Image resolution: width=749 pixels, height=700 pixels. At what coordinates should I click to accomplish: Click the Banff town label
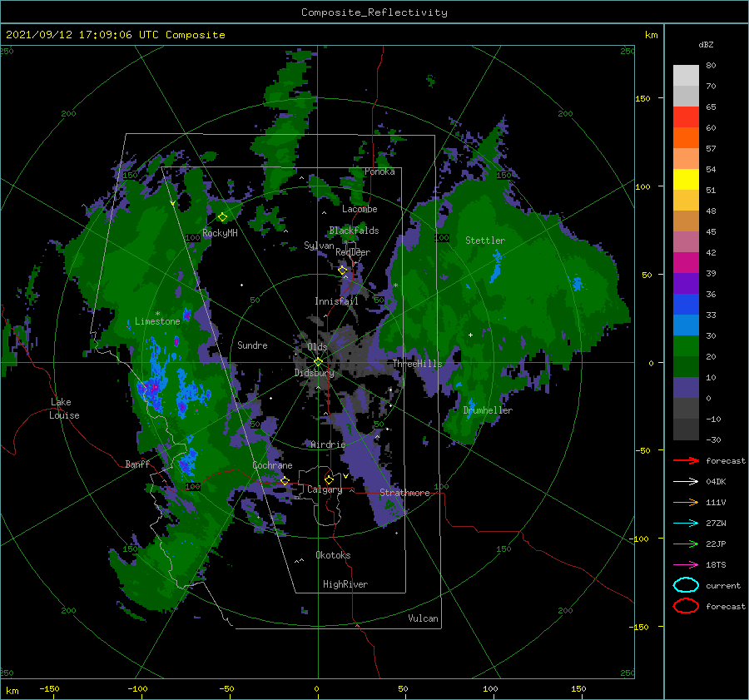(x=137, y=464)
